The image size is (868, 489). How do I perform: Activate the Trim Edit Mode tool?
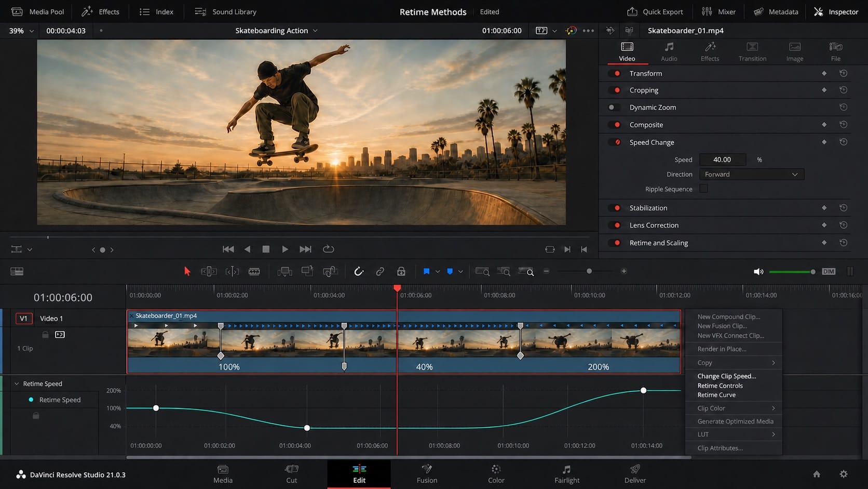pos(209,271)
